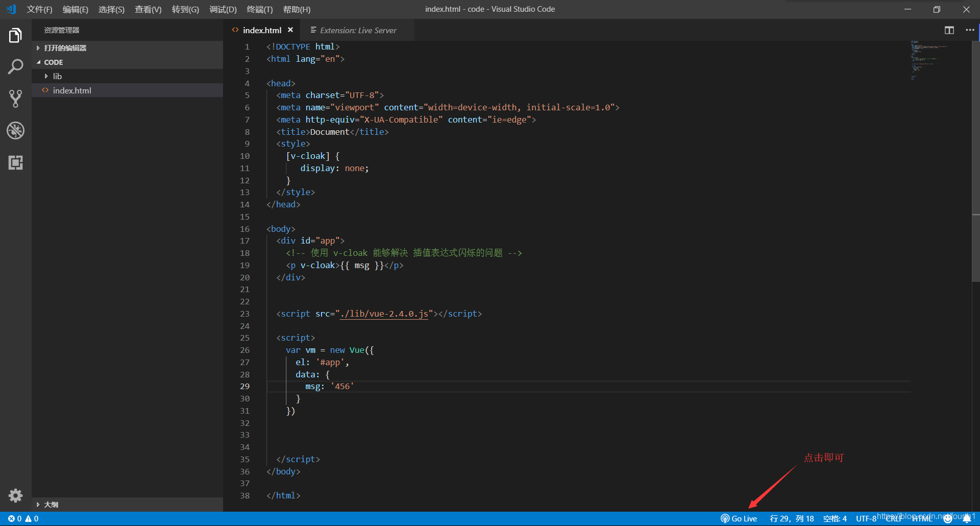Click cursor position 行 29, 列 18
Image resolution: width=980 pixels, height=526 pixels.
(792, 518)
